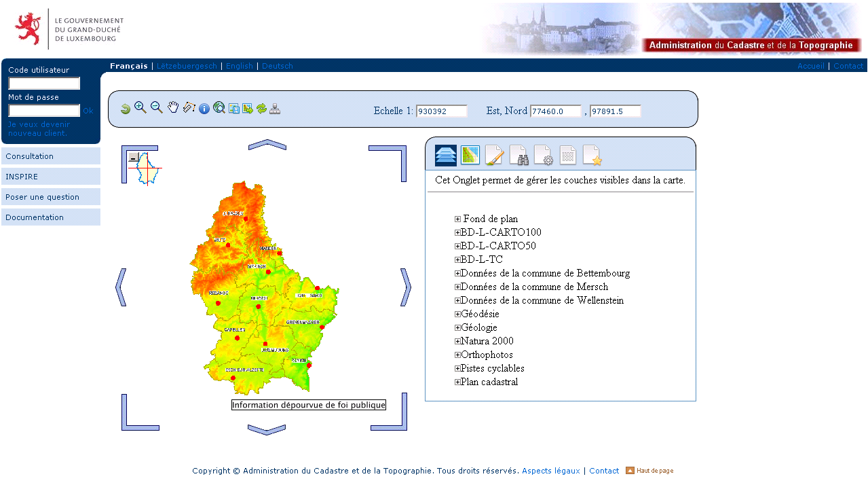This screenshot has height=485, width=868.
Task: Open the paintbrush drawing tab
Action: 494,156
